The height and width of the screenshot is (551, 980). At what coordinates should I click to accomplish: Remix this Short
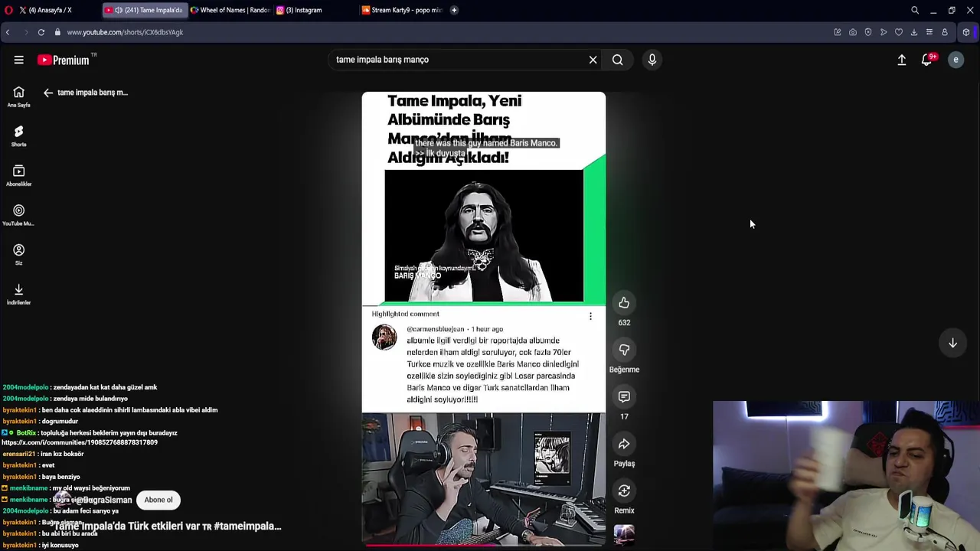624,491
